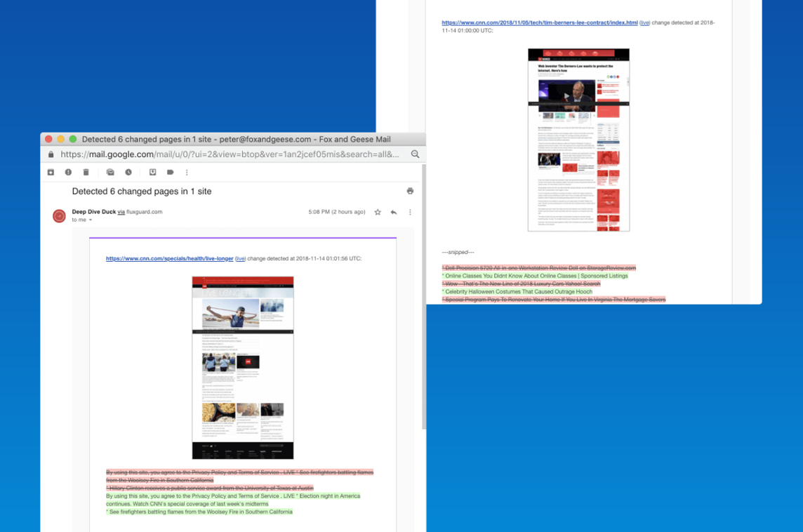Click the zoom magnifier in the address bar

(416, 154)
